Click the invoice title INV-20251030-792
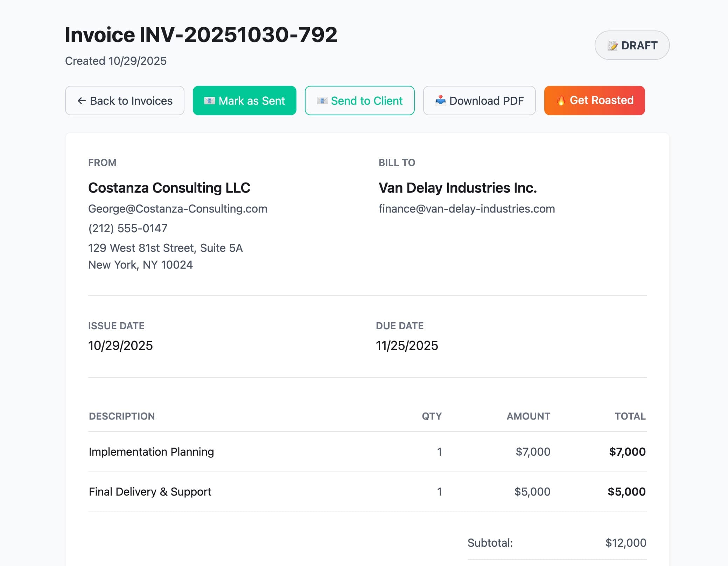The width and height of the screenshot is (728, 566). [201, 34]
